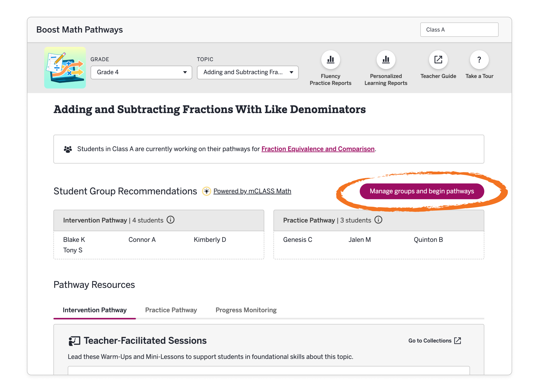
Task: Click the Teacher-Facilitated Sessions presenter icon
Action: (74, 341)
